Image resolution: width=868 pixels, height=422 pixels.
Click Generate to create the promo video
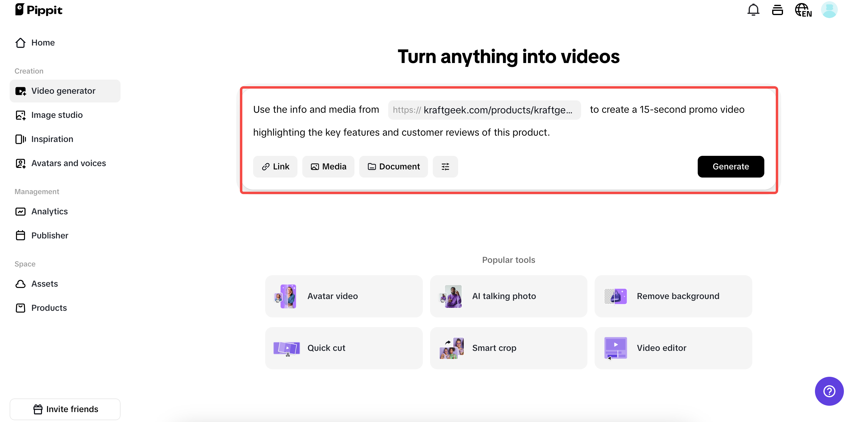coord(731,166)
